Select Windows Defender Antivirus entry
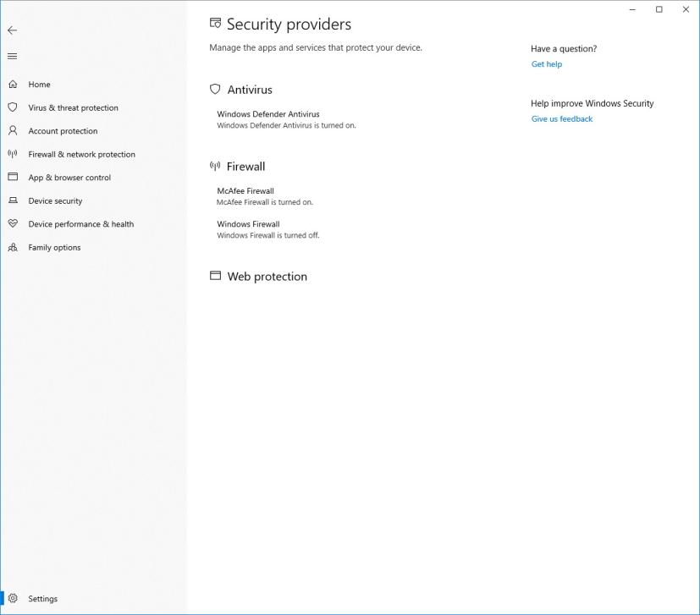The image size is (700, 615). (269, 113)
